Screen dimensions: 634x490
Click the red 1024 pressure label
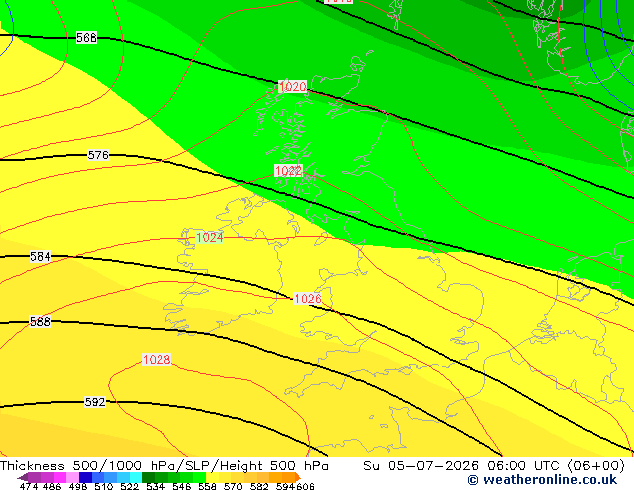point(209,237)
